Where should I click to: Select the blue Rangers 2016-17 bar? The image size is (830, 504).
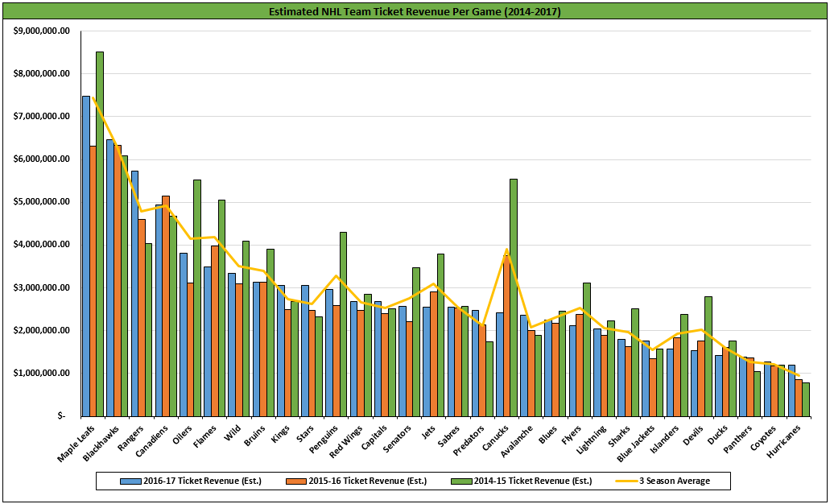click(x=134, y=293)
